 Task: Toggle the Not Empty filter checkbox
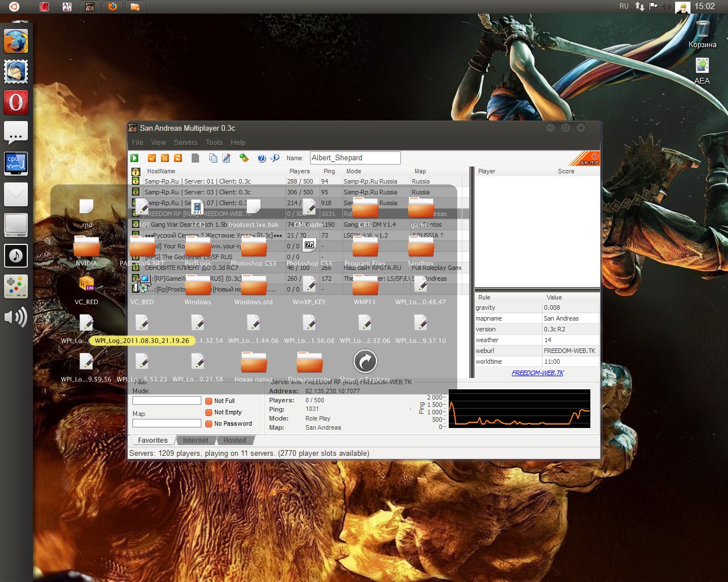pos(209,412)
